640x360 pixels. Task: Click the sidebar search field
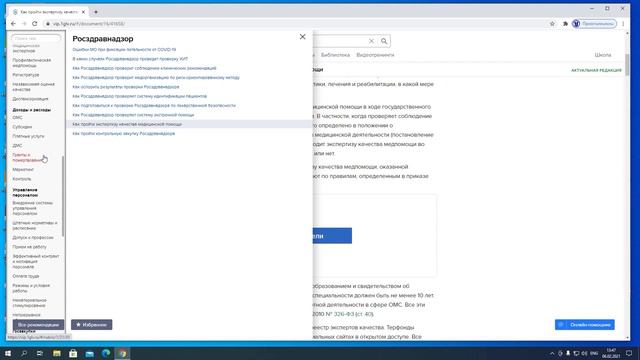(36, 38)
